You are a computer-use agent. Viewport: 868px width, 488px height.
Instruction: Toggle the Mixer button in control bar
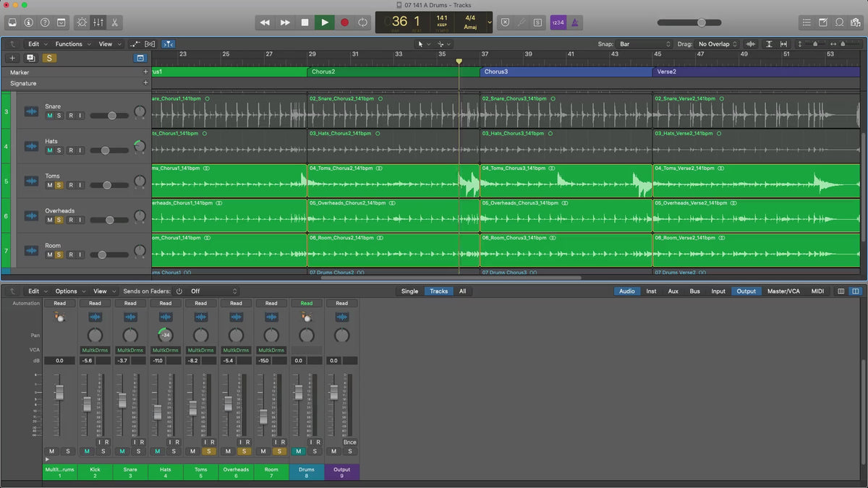[99, 22]
